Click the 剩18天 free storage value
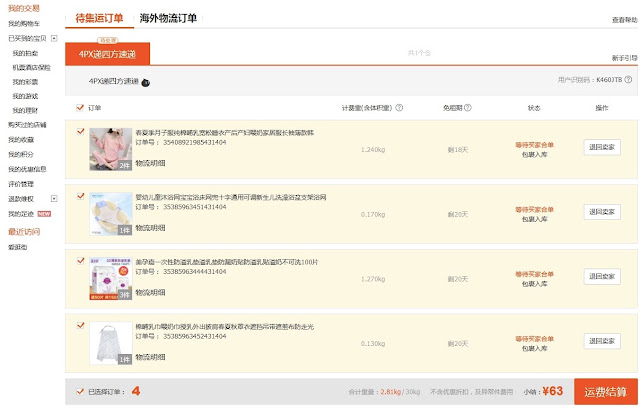This screenshot has height=408, width=640. tap(458, 150)
